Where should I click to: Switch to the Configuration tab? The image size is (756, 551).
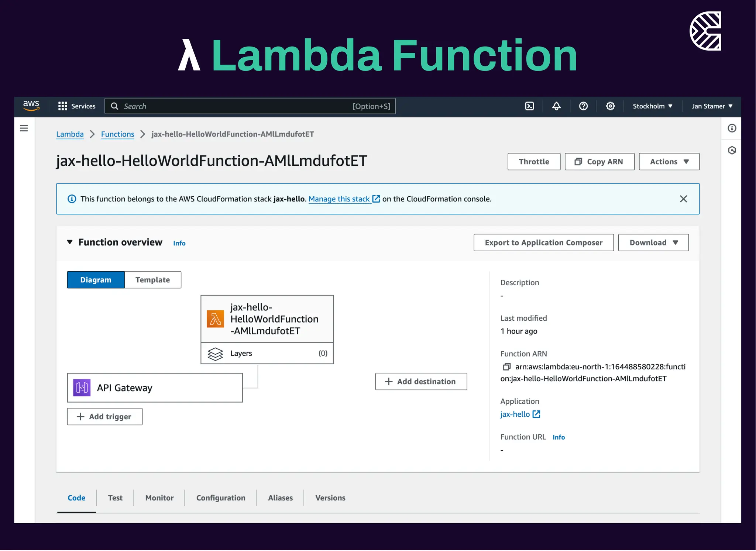[x=221, y=498]
